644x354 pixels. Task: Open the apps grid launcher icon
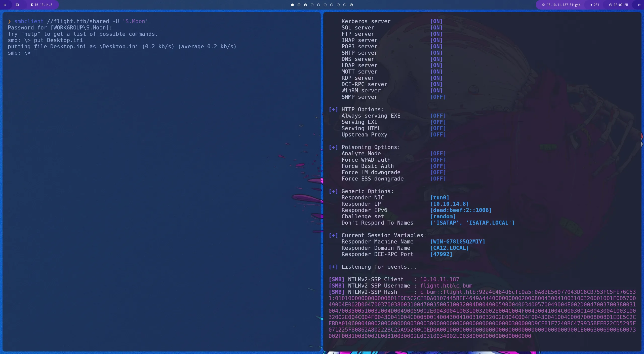click(x=5, y=5)
